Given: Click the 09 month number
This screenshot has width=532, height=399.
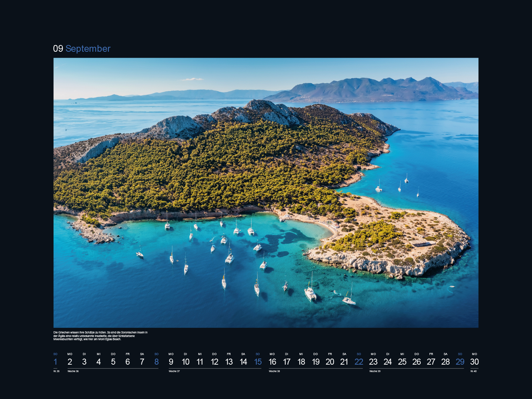Looking at the screenshot, I should [58, 49].
